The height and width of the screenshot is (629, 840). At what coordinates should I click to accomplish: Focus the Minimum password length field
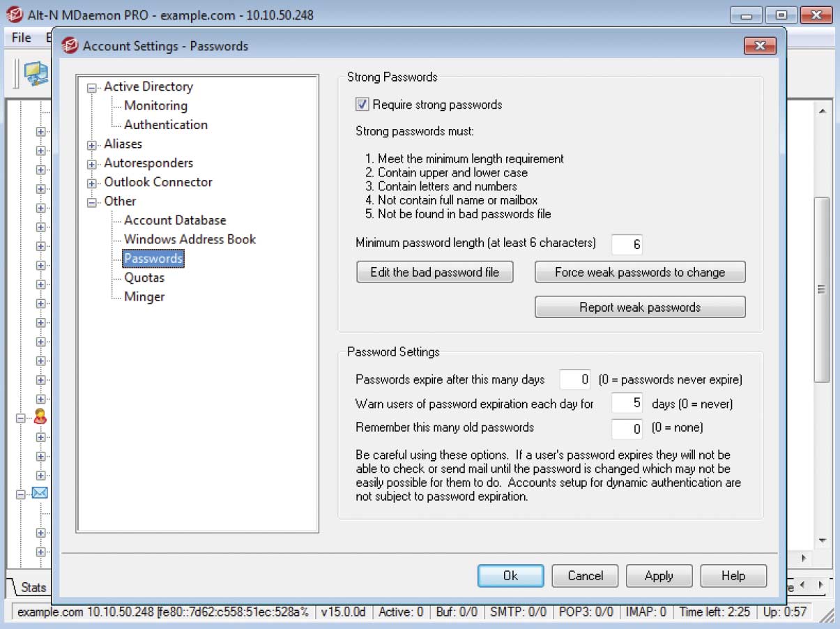click(x=627, y=244)
